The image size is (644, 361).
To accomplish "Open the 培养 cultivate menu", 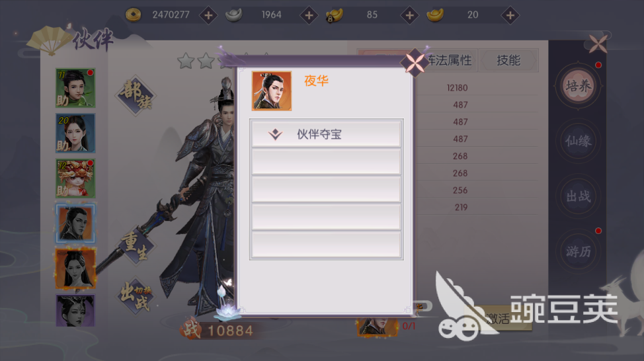I will click(x=579, y=86).
